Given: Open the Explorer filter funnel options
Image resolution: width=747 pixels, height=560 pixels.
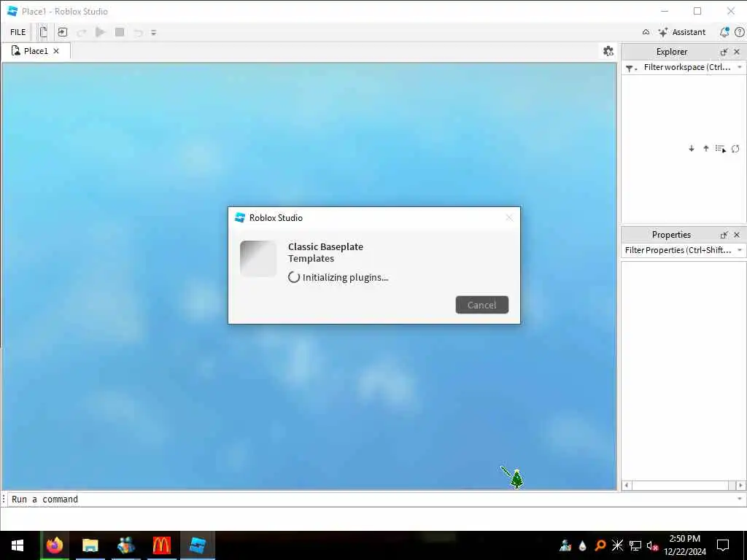Looking at the screenshot, I should 631,68.
